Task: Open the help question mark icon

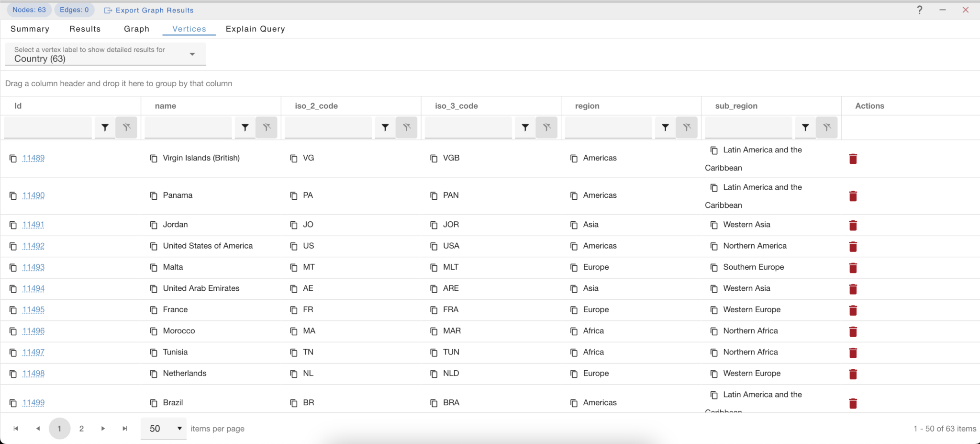Action: coord(919,10)
